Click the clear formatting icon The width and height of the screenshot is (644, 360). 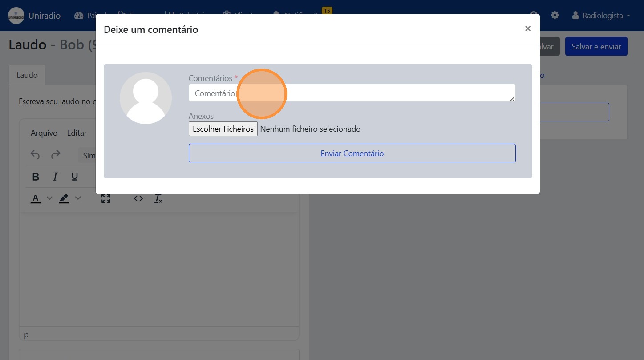158,198
